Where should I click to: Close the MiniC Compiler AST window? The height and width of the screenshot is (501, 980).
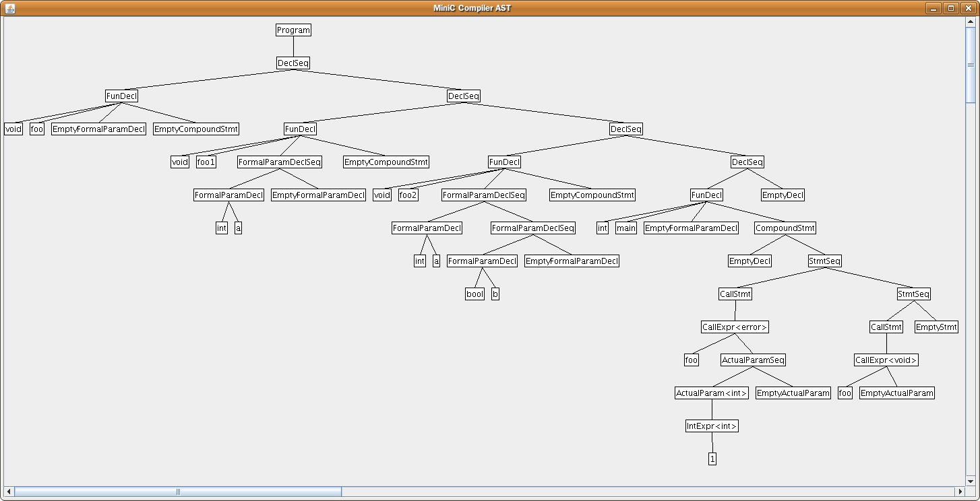tap(969, 8)
